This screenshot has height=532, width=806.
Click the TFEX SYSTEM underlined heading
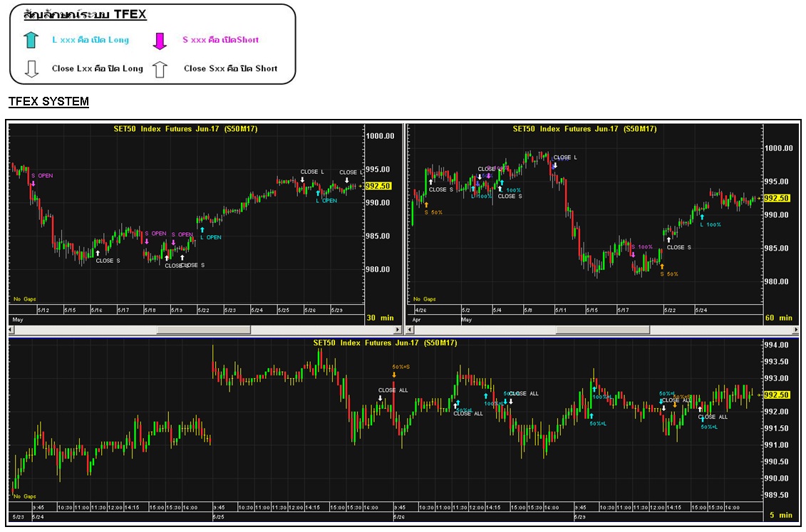[48, 102]
